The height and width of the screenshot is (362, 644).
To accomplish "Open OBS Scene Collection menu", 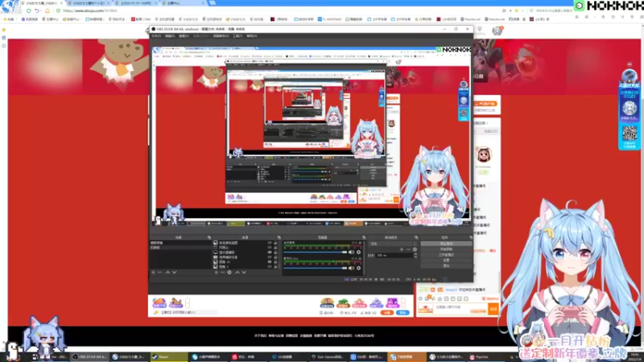I will (x=221, y=36).
